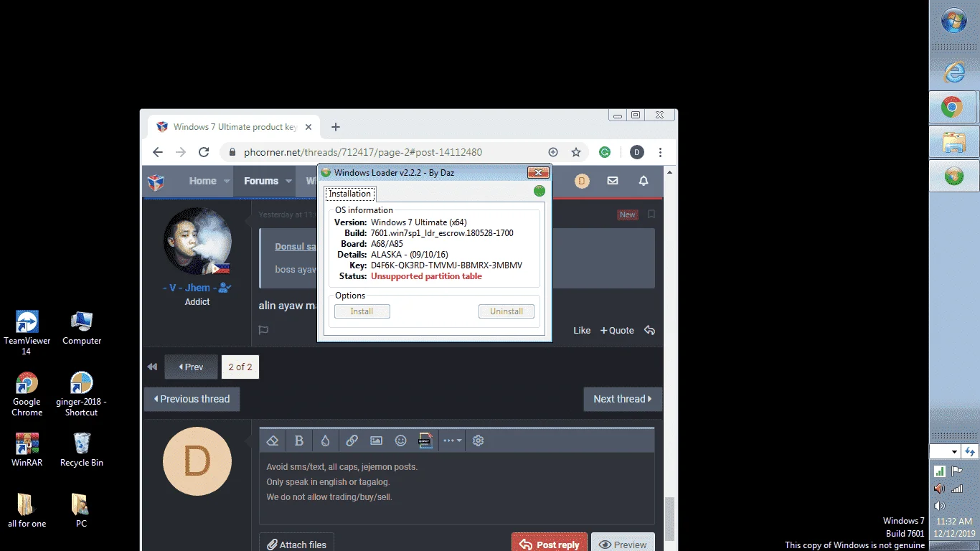Open the Grammarly extension icon
This screenshot has width=980, height=551.
(x=605, y=152)
